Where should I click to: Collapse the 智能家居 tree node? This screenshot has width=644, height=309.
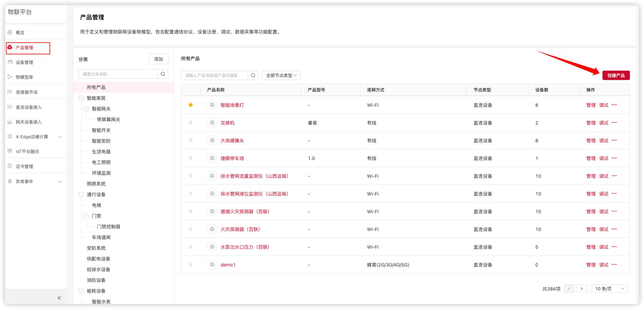pyautogui.click(x=81, y=98)
